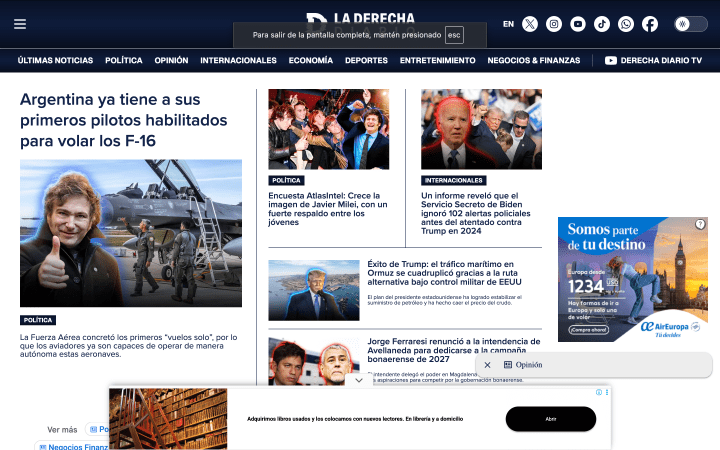Open Milei F-16 jet main image
This screenshot has height=450, width=720.
pos(131,233)
